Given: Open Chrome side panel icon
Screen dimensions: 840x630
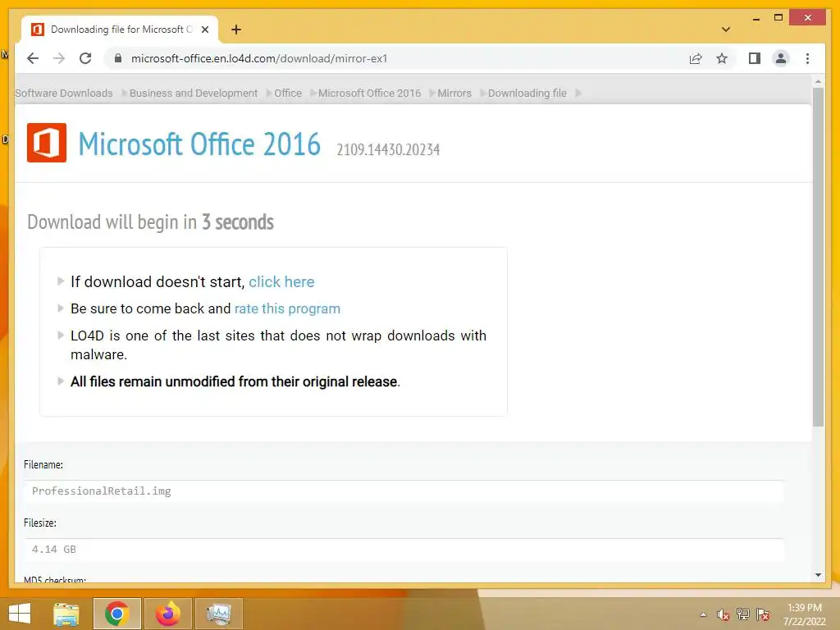Looking at the screenshot, I should [x=755, y=58].
